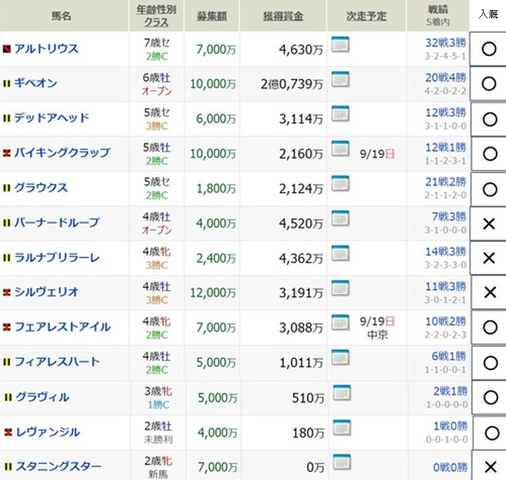This screenshot has height=480, width=506.
Task: Click 年齢性別クラス column header
Action: [x=156, y=16]
